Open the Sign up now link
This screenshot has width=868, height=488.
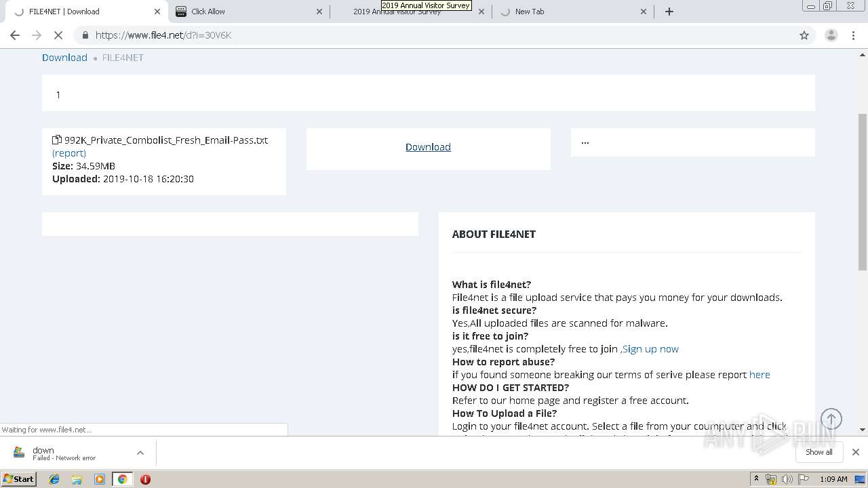pos(650,349)
